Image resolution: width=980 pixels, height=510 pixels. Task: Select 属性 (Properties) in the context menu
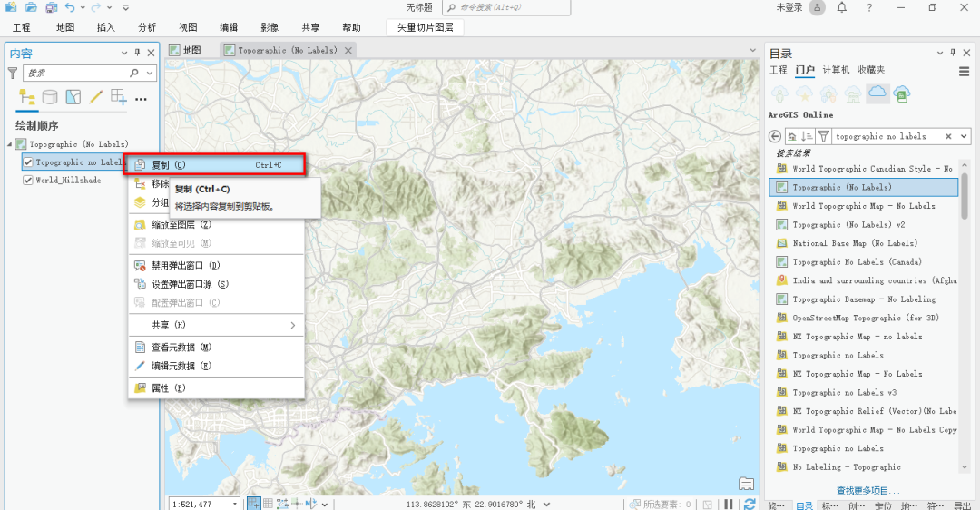click(168, 388)
